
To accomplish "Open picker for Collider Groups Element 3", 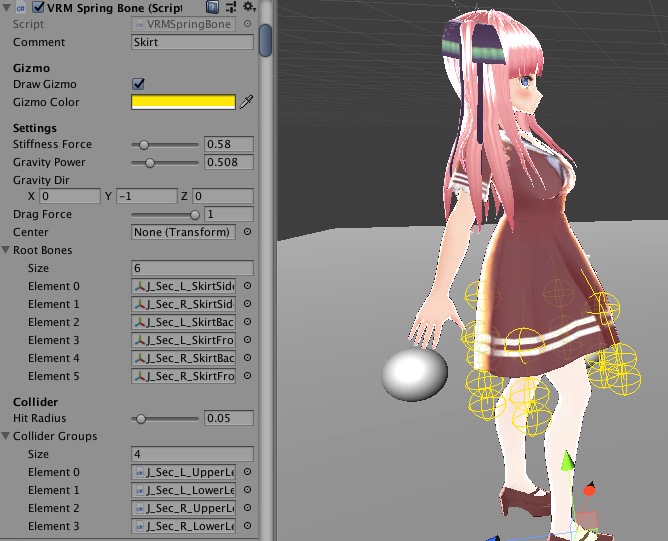I will (x=248, y=526).
